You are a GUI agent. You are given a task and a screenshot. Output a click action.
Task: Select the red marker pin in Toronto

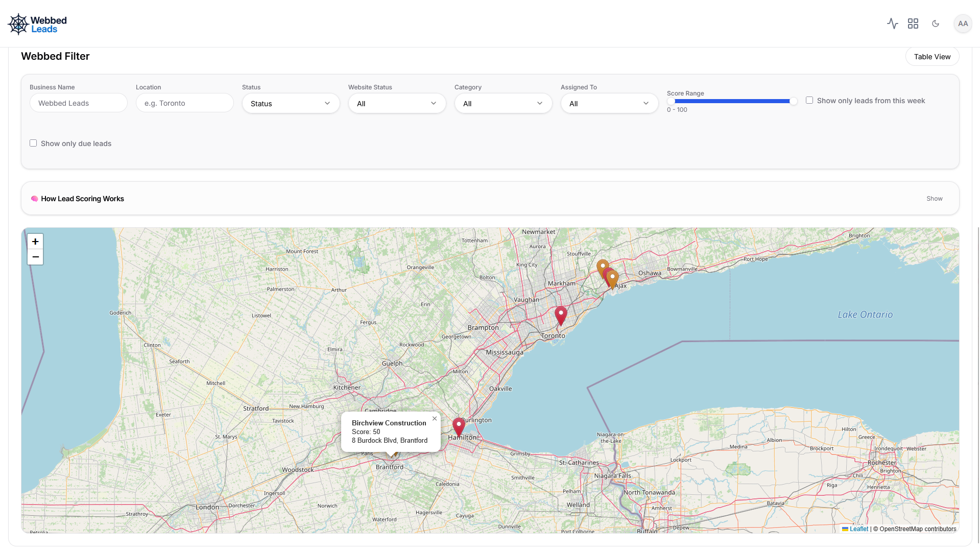point(561,314)
